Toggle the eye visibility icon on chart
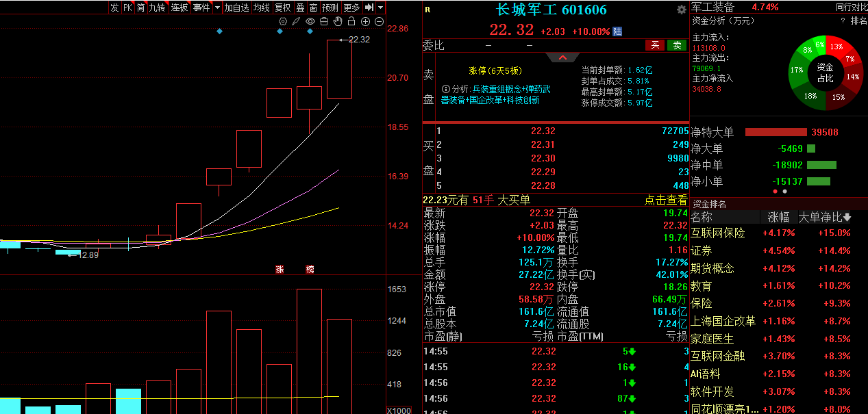 pyautogui.click(x=310, y=22)
